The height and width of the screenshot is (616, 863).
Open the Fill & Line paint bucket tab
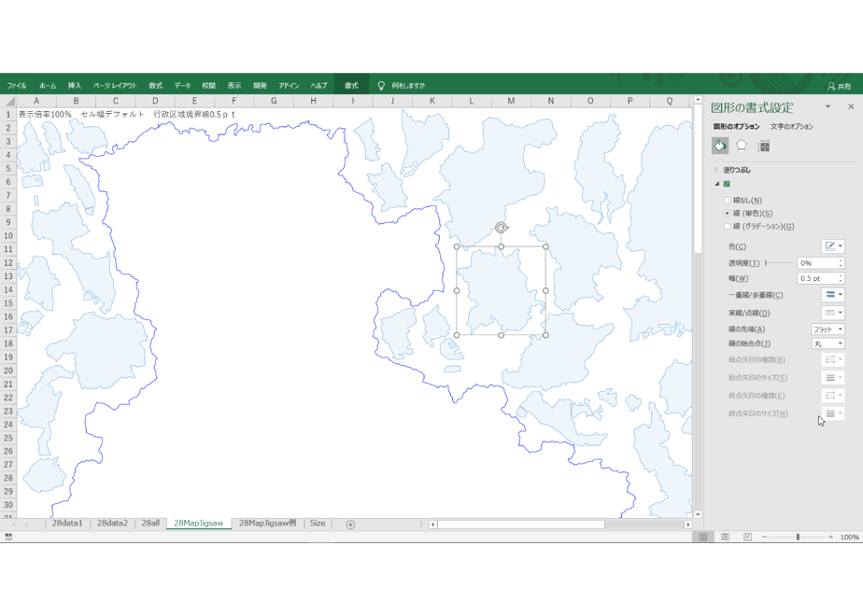click(x=720, y=146)
